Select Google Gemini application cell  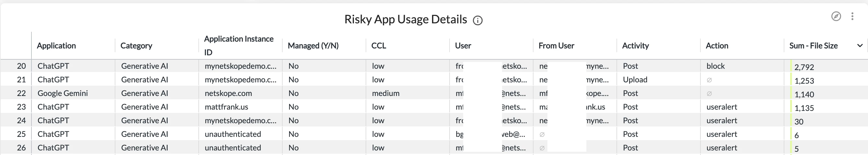coord(63,93)
